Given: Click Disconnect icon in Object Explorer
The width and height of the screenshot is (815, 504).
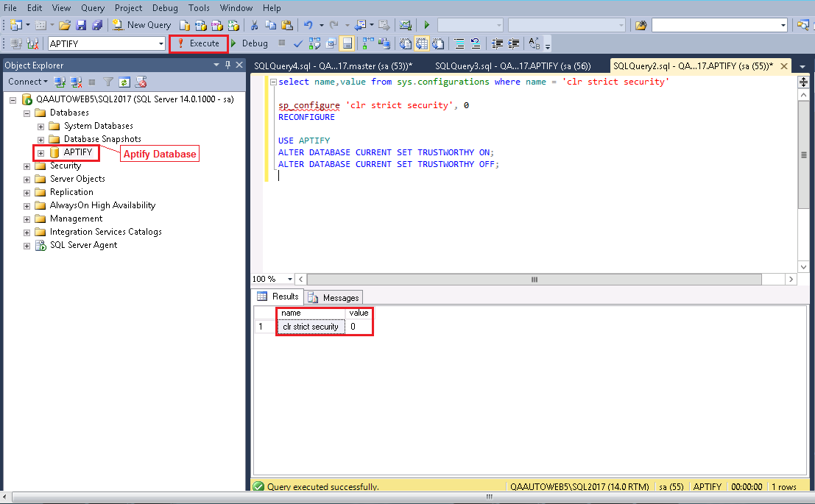Looking at the screenshot, I should (x=76, y=82).
